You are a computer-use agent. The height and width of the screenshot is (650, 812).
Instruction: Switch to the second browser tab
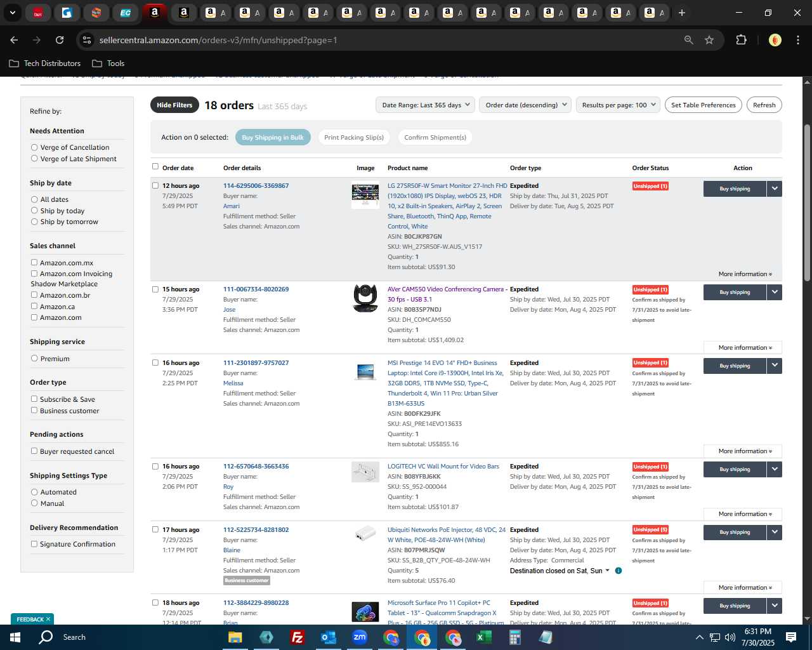(67, 13)
